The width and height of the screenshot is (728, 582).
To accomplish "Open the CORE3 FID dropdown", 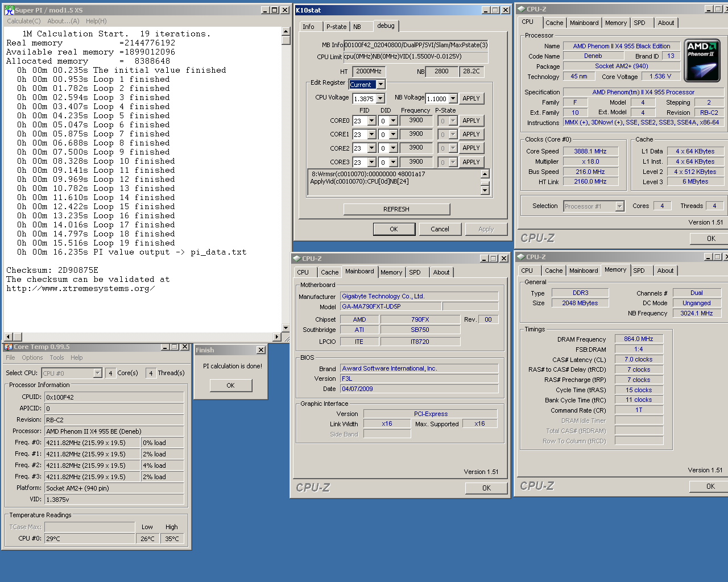I will 372,163.
